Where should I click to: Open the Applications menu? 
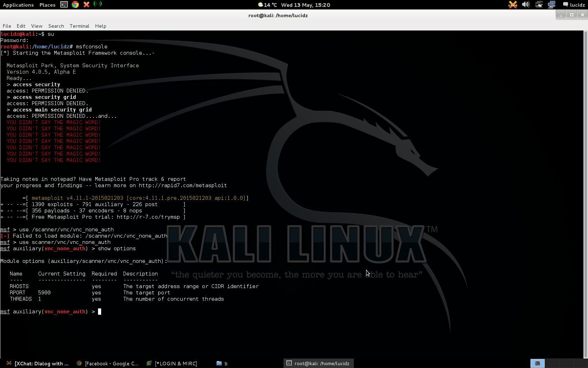pyautogui.click(x=18, y=5)
